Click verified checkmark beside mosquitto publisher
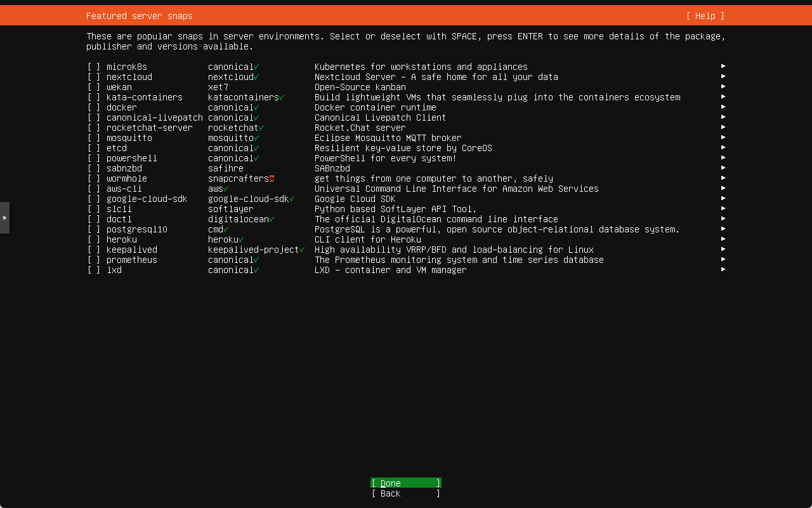The image size is (812, 508). click(x=256, y=138)
